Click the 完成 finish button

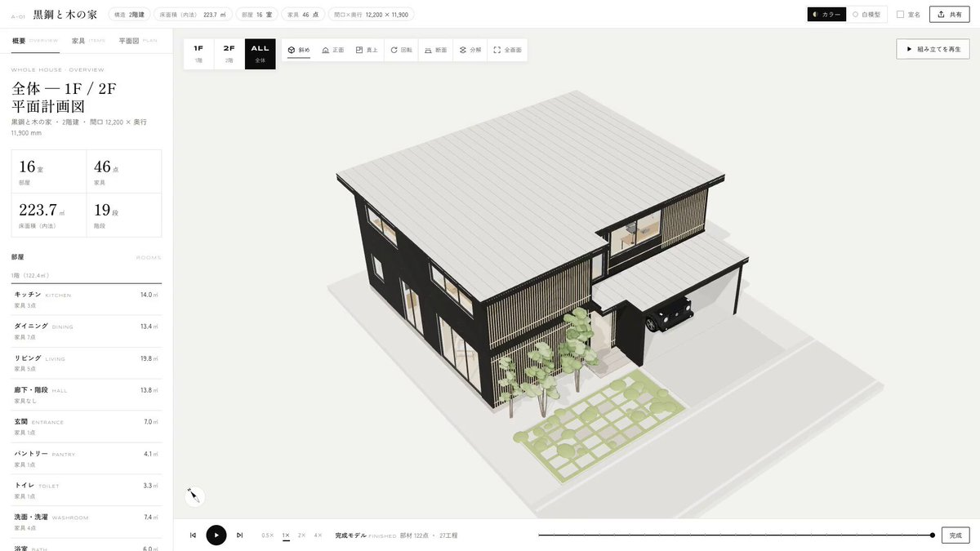955,535
